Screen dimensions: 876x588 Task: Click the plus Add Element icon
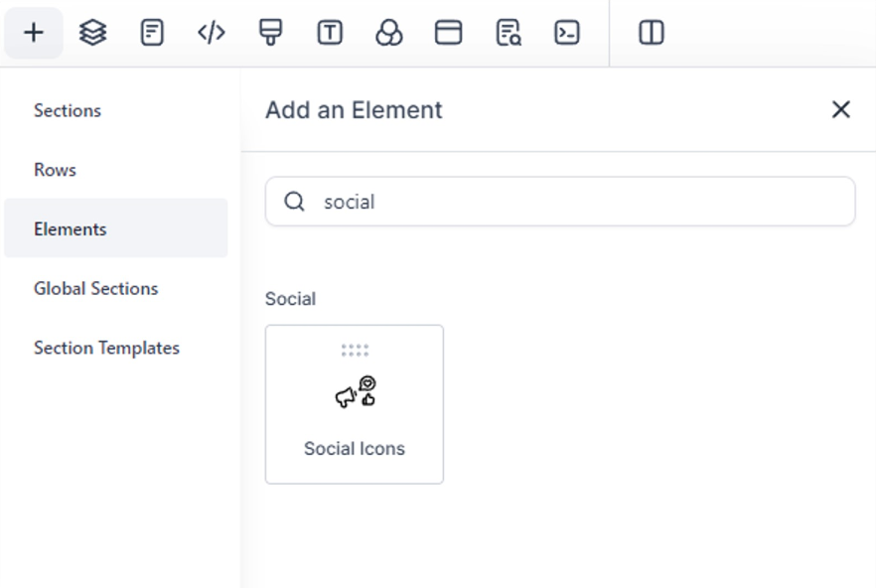(34, 33)
